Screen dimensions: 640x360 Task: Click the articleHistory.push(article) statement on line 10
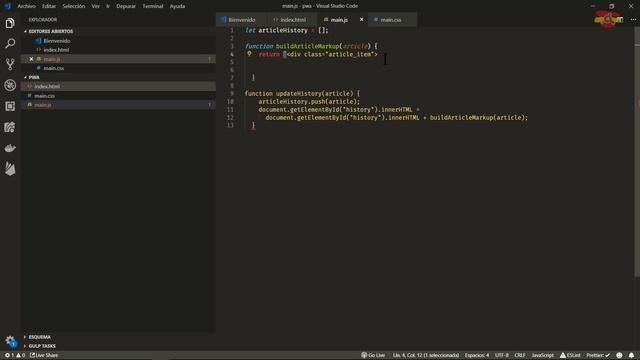coord(309,102)
